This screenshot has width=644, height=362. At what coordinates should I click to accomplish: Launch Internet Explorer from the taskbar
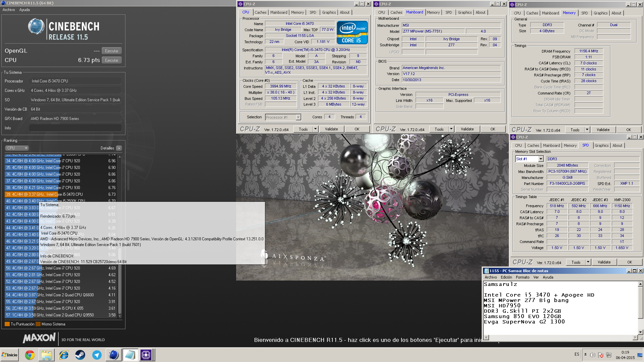[x=63, y=355]
